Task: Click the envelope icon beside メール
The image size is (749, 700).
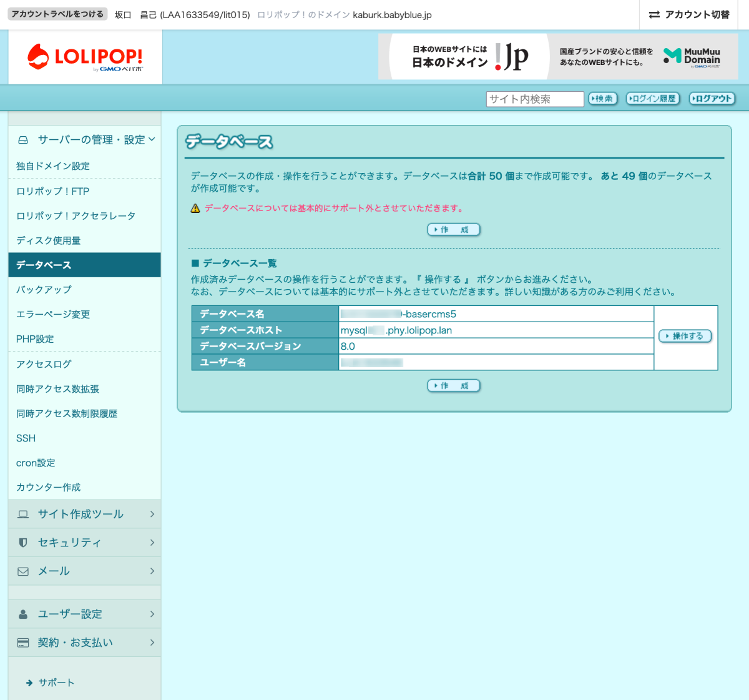Action: (23, 571)
